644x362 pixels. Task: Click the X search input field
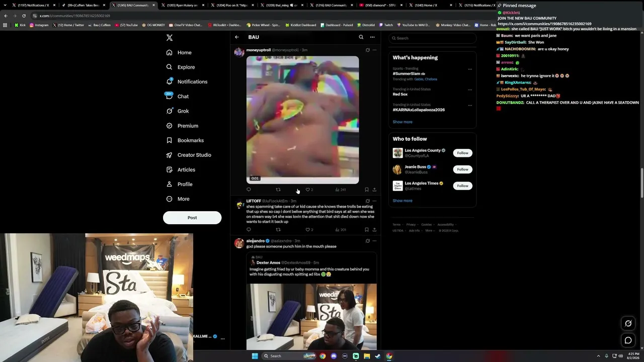click(x=433, y=38)
